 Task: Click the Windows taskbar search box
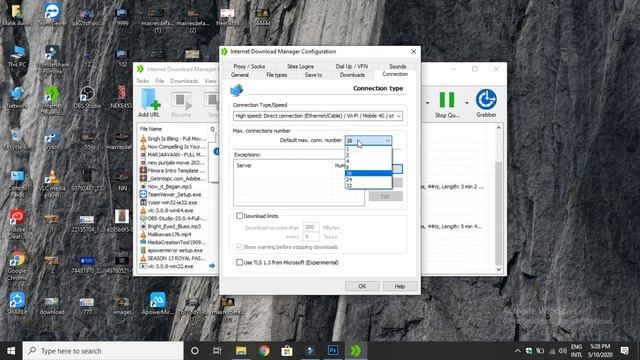pos(103,351)
